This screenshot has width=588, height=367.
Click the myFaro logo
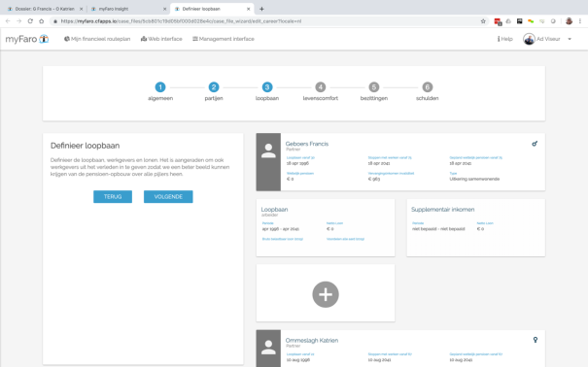pyautogui.click(x=27, y=39)
